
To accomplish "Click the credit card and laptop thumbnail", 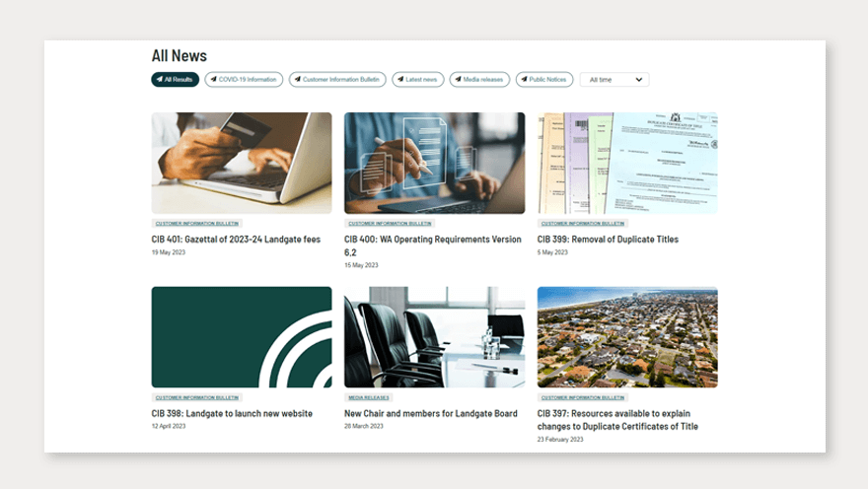I will coord(242,163).
